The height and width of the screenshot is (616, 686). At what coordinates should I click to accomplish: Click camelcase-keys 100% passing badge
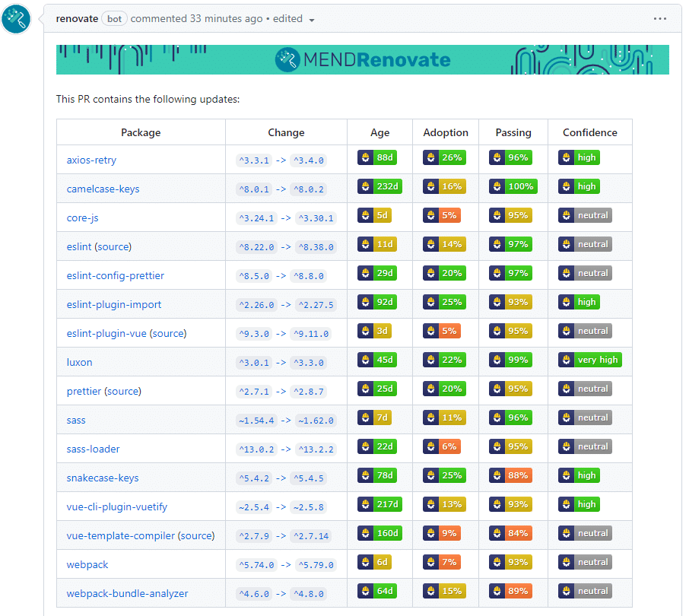tap(513, 186)
